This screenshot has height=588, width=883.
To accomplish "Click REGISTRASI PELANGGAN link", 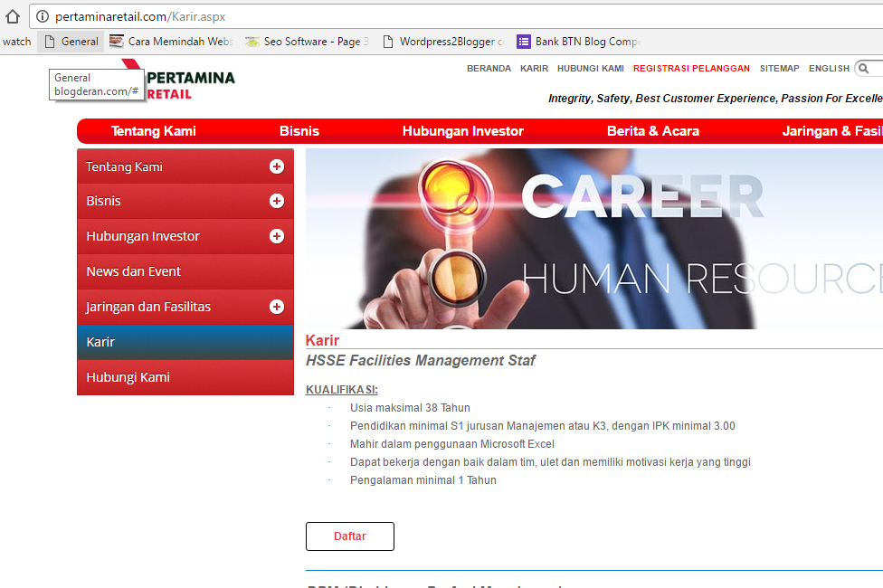I will [x=691, y=68].
